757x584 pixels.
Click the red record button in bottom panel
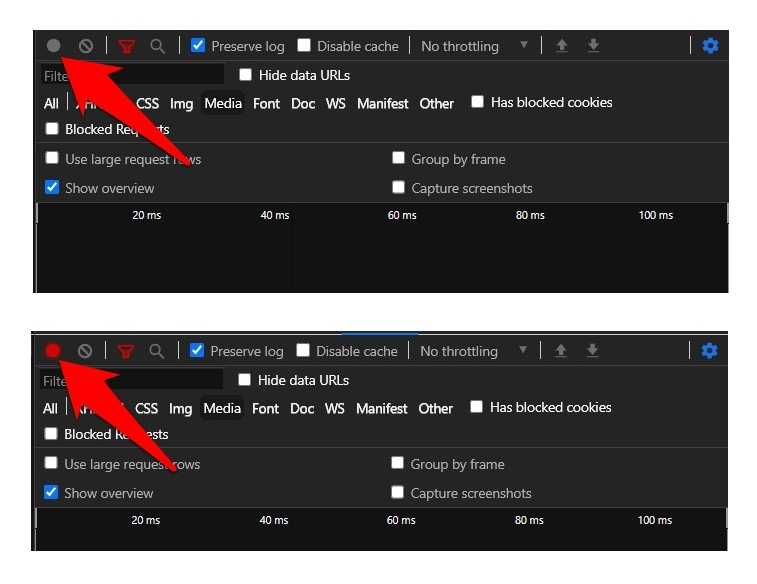click(x=53, y=351)
